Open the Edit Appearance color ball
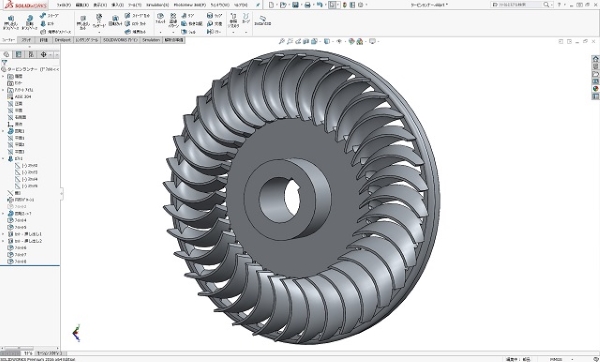The height and width of the screenshot is (362, 600). pyautogui.click(x=351, y=41)
